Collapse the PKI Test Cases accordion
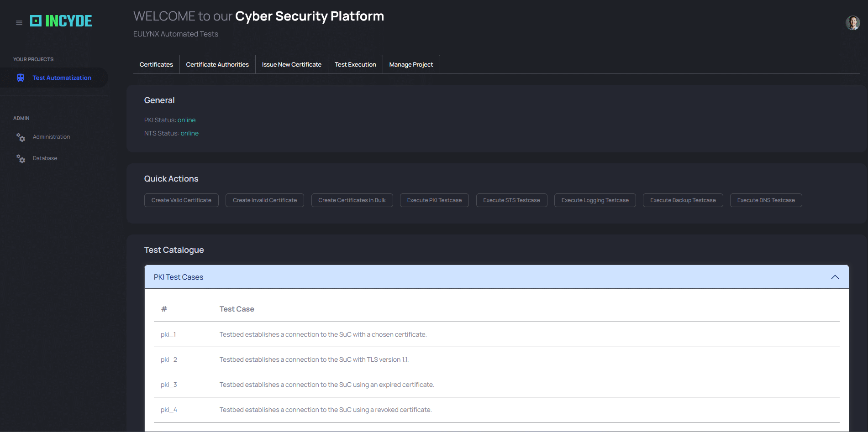 click(497, 277)
